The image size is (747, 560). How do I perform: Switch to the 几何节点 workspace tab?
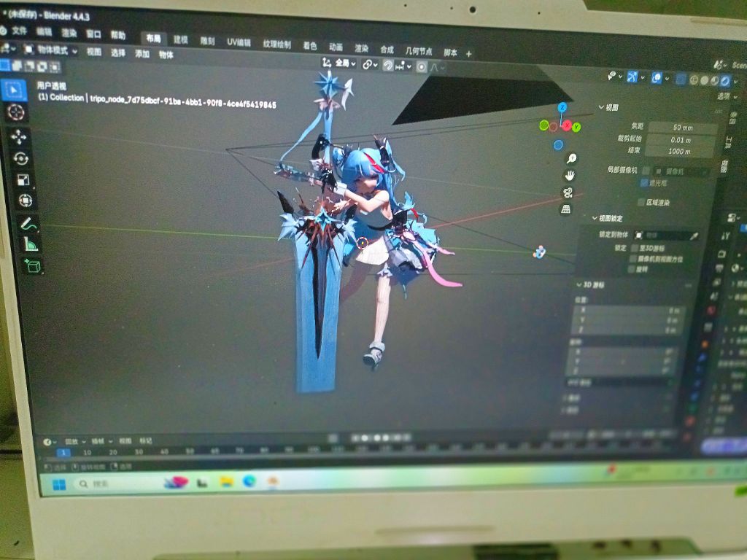pos(418,50)
